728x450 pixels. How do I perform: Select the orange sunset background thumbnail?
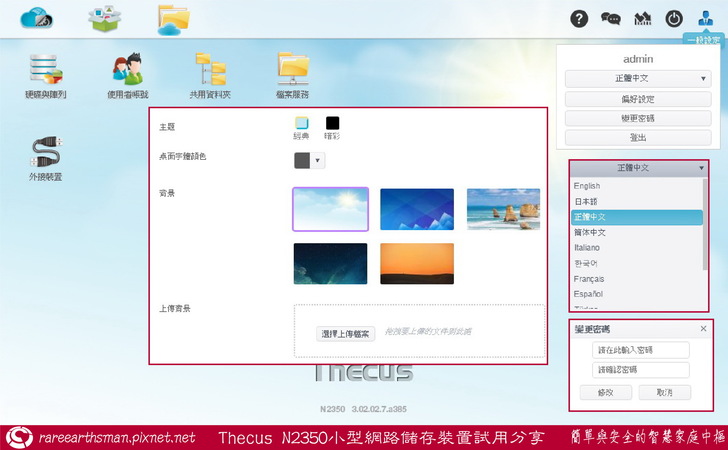coord(416,263)
